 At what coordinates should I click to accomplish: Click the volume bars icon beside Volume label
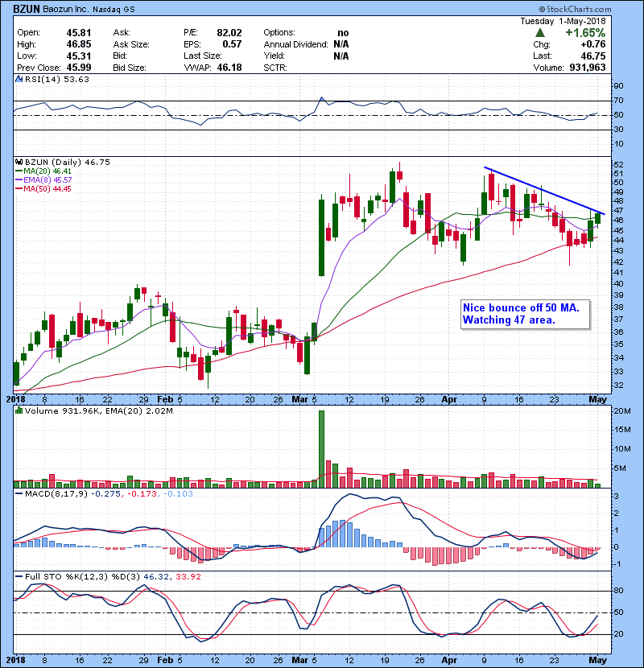[x=19, y=410]
